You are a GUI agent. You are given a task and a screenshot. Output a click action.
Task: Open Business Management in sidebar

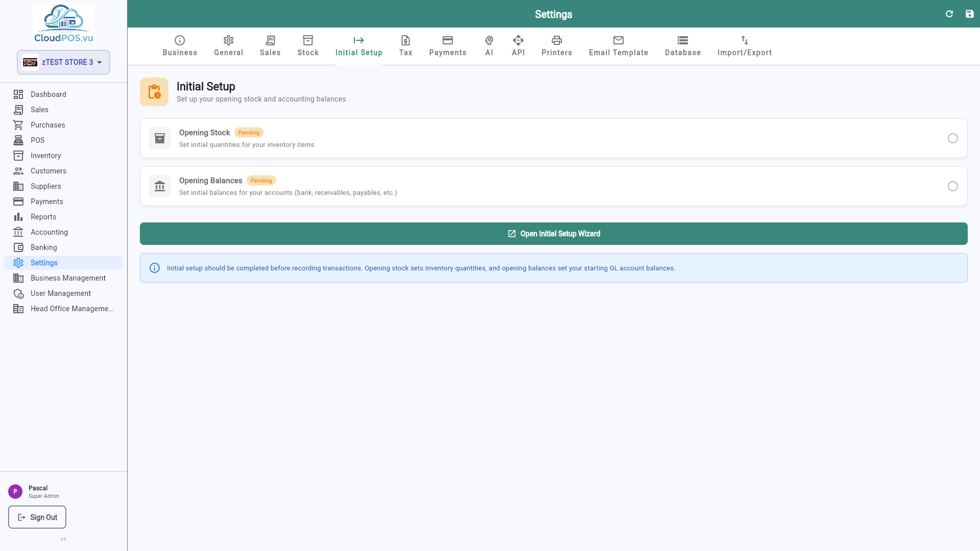click(x=63, y=278)
